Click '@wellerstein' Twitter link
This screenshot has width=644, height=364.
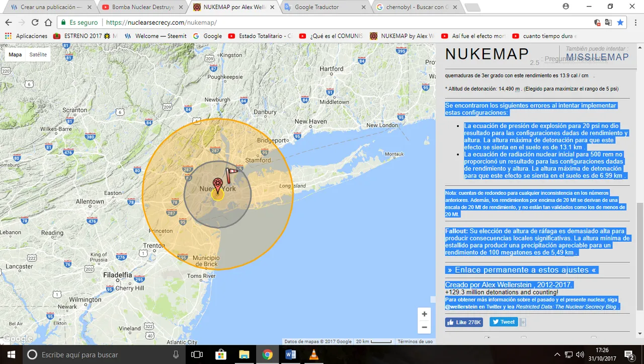pos(461,307)
